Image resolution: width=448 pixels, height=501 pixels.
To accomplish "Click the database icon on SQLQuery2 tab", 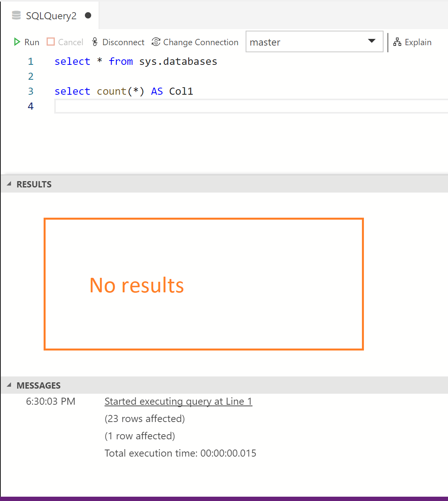I will [16, 15].
